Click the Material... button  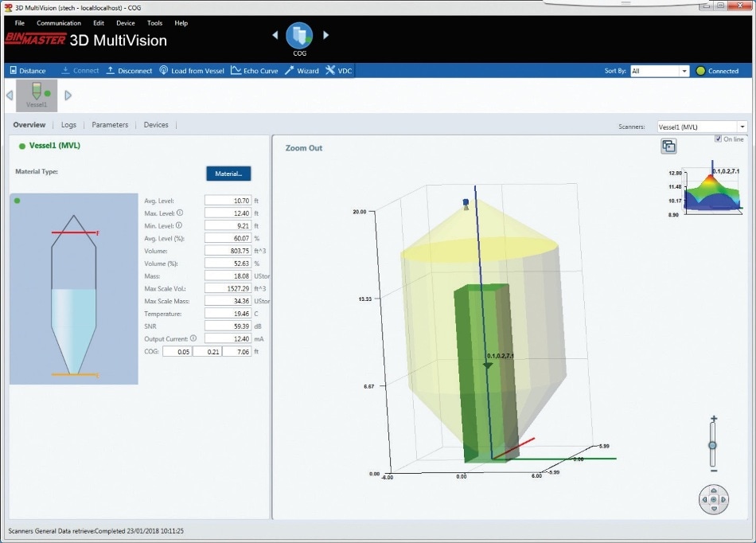pos(228,174)
